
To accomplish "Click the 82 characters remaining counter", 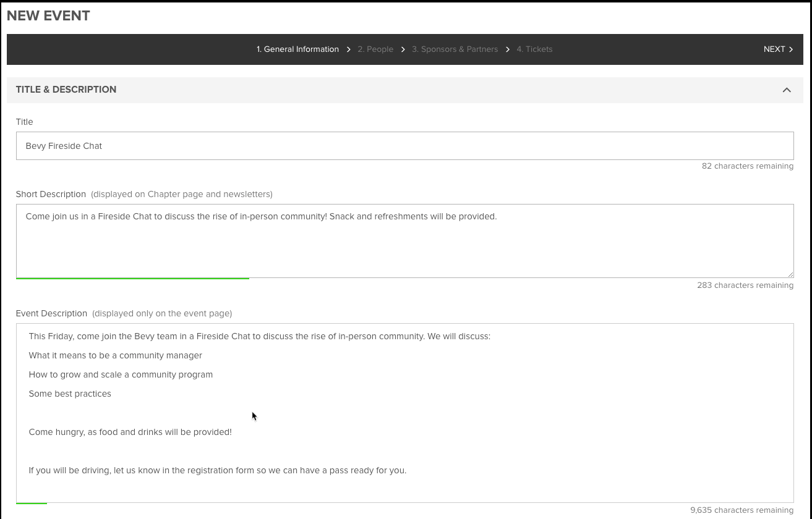I will (x=748, y=166).
